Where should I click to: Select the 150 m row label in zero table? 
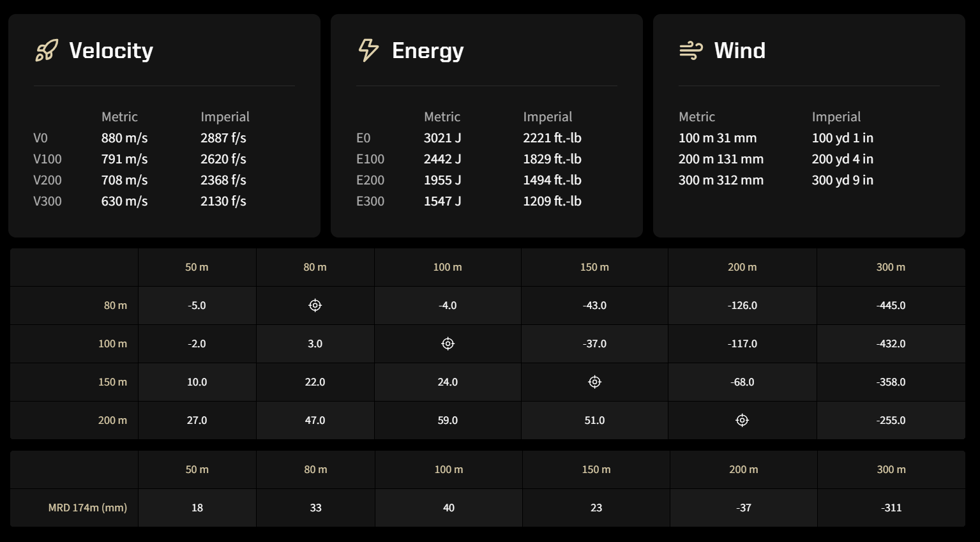point(112,382)
